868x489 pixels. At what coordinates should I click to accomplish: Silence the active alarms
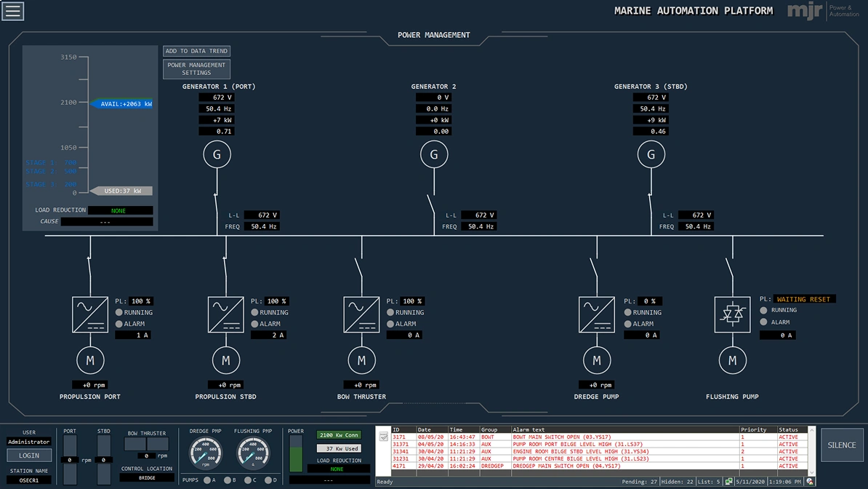coord(841,445)
